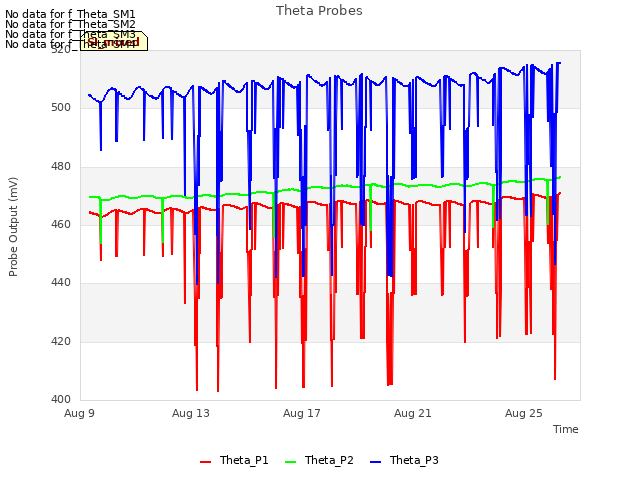640x480 pixels.
Task: Click the 'Aug 17' x-axis tick label
Action: click(x=302, y=413)
